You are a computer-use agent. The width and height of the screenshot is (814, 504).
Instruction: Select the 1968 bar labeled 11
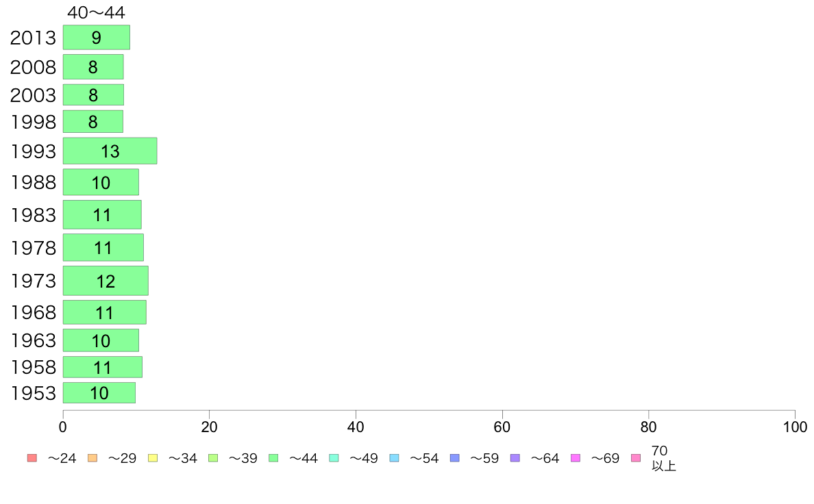[x=105, y=312]
